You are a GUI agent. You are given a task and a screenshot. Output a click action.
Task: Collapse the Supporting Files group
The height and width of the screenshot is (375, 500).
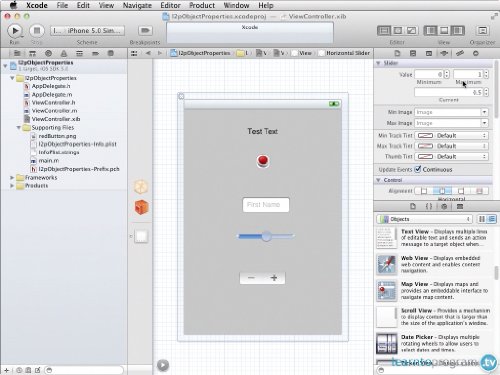(19, 128)
